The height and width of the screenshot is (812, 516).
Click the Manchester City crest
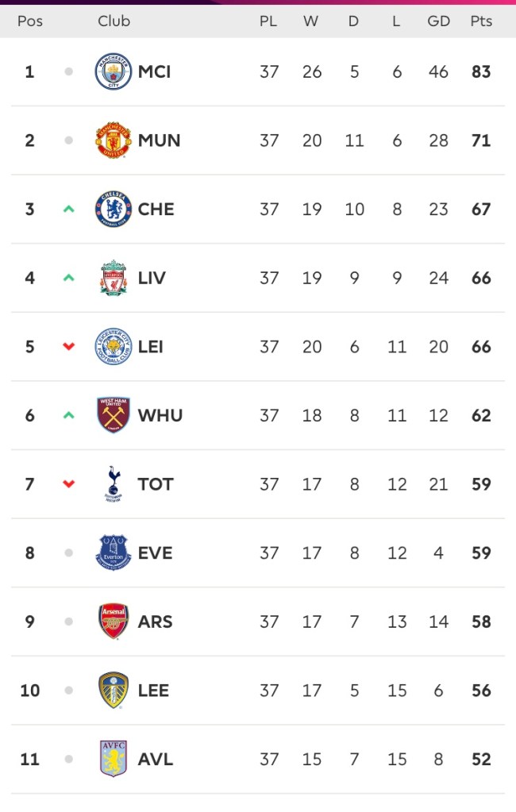point(113,72)
